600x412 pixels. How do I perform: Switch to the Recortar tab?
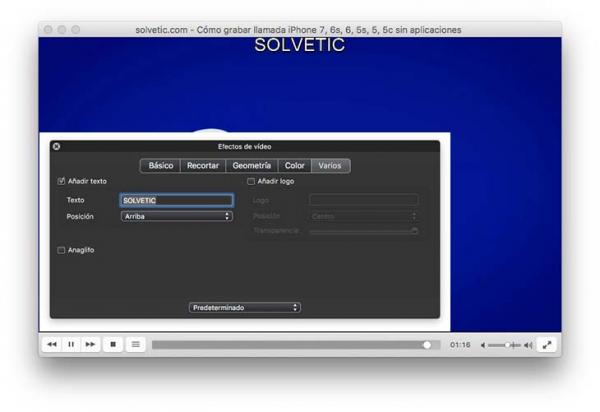click(x=203, y=166)
